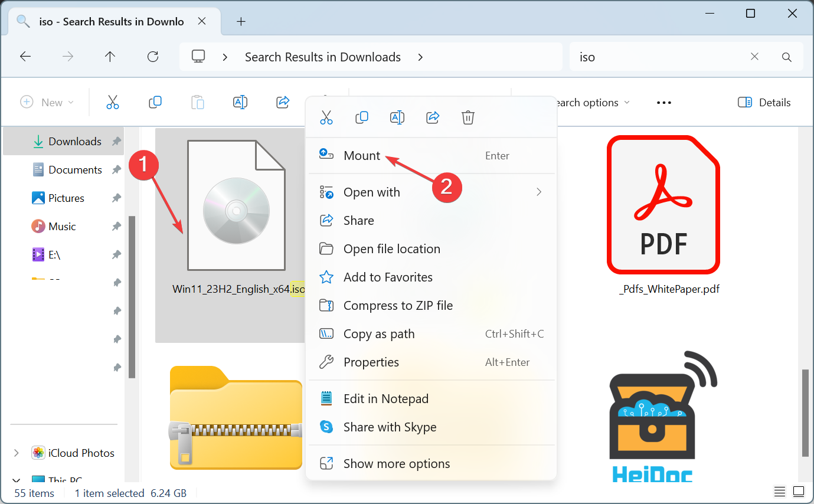Click the navigation pane scrollbar
814x504 pixels.
tap(132, 296)
